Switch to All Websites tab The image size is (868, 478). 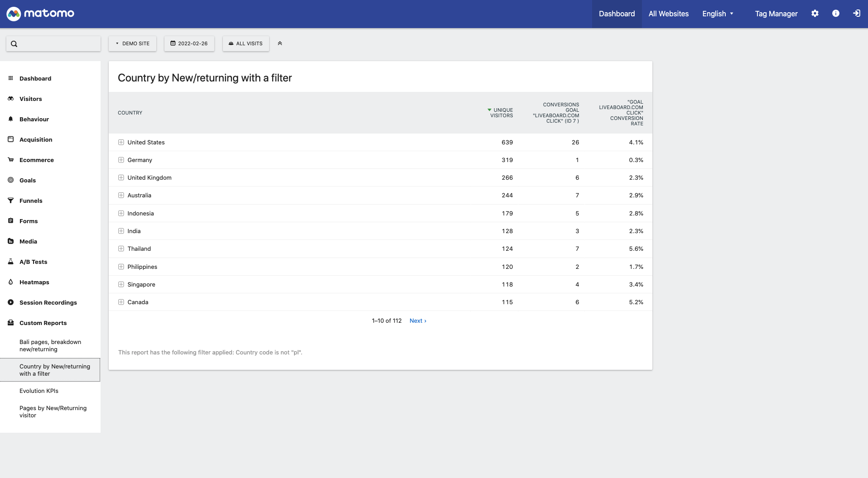(x=668, y=14)
